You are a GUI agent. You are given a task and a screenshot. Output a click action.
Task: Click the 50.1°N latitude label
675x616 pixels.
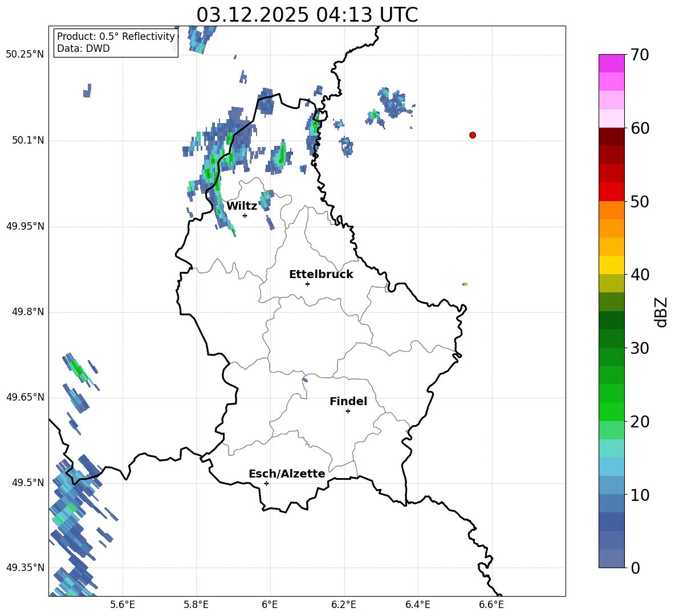[28, 140]
